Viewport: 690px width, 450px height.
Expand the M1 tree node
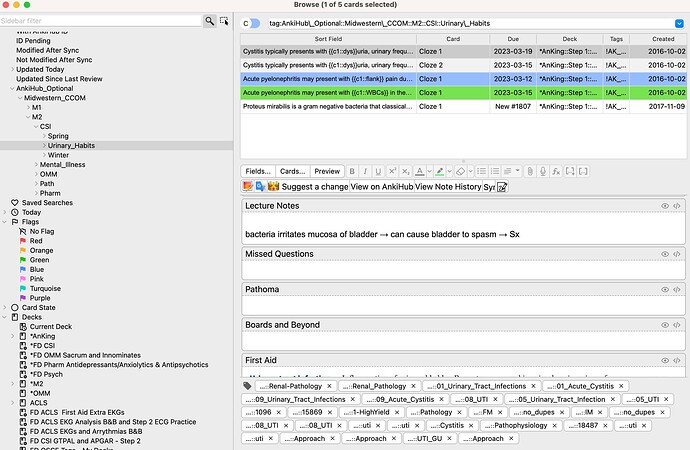28,107
